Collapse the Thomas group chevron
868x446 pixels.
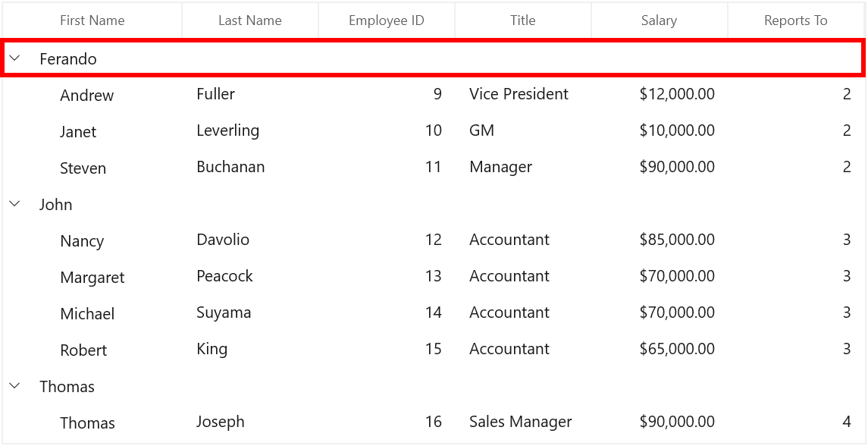[x=15, y=385]
